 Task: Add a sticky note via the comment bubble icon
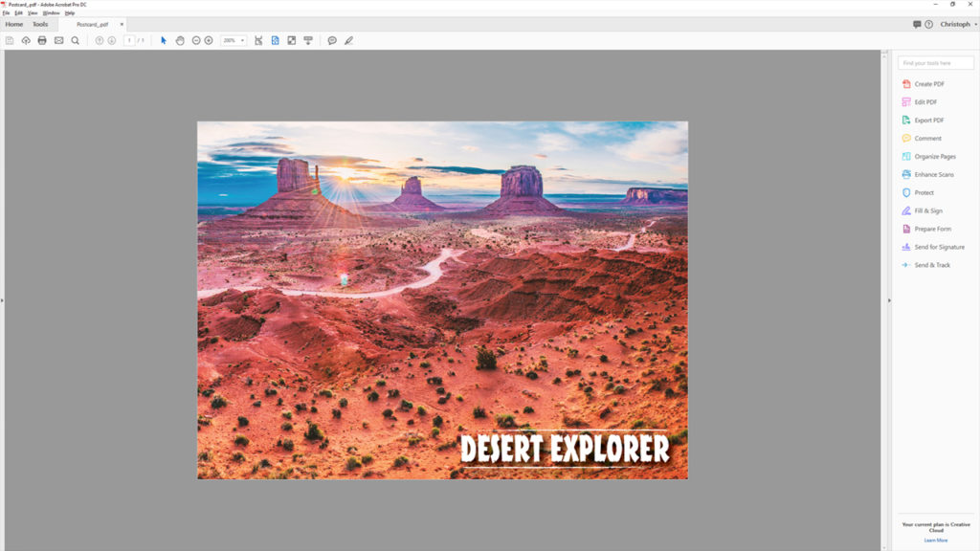(x=331, y=40)
